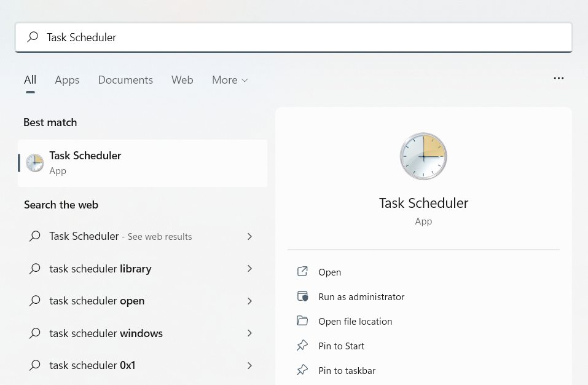Viewport: 588px width, 385px height.
Task: Click the large Task Scheduler clock icon in preview pane
Action: click(x=423, y=156)
